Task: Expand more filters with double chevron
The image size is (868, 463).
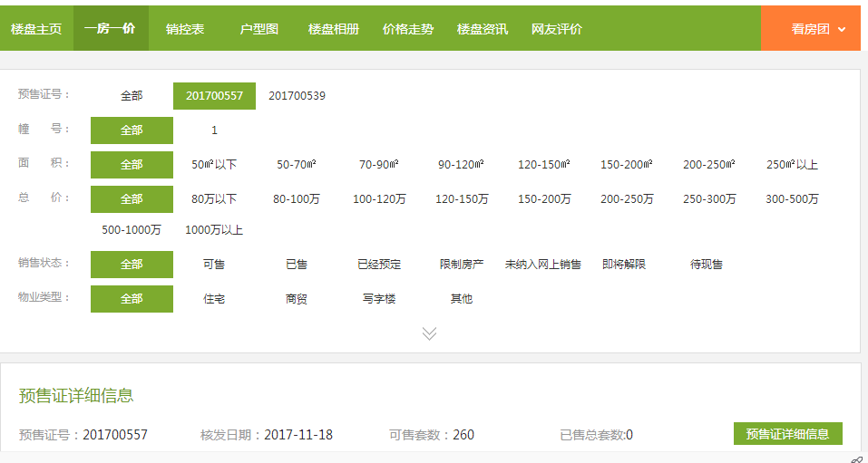Action: click(429, 333)
